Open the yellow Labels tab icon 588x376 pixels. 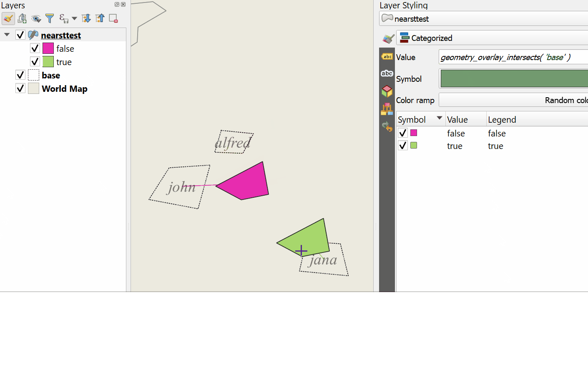(x=387, y=57)
